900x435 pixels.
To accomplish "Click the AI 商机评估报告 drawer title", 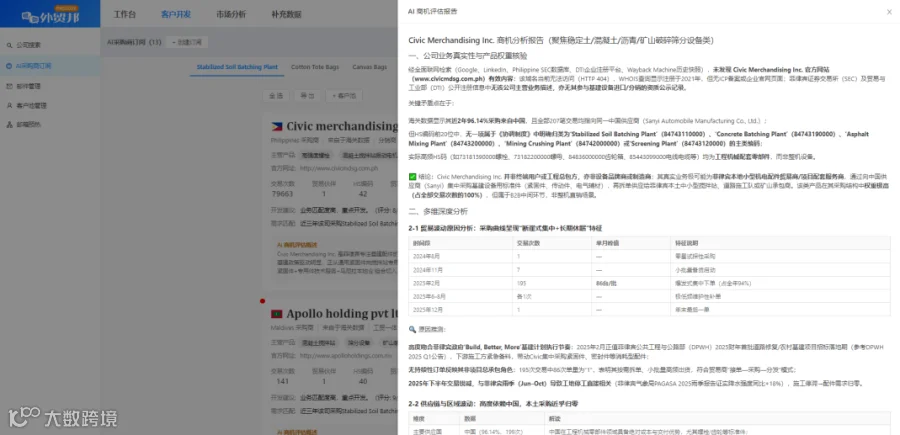I will click(433, 11).
